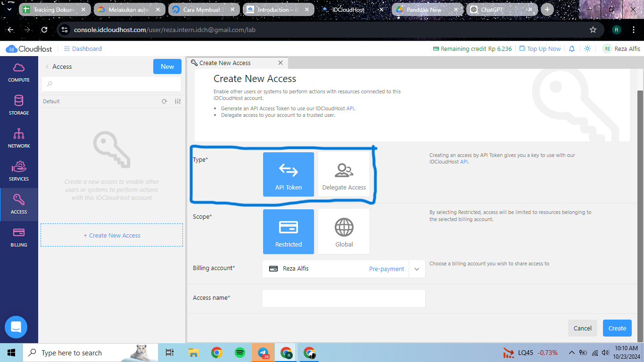
Task: Open the Services section in sidebar
Action: [x=19, y=172]
